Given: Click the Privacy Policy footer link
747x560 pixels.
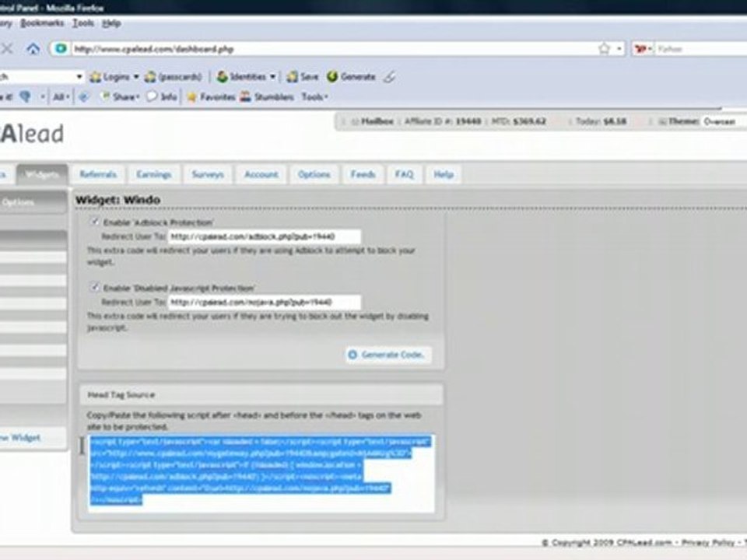Looking at the screenshot, I should tap(708, 542).
